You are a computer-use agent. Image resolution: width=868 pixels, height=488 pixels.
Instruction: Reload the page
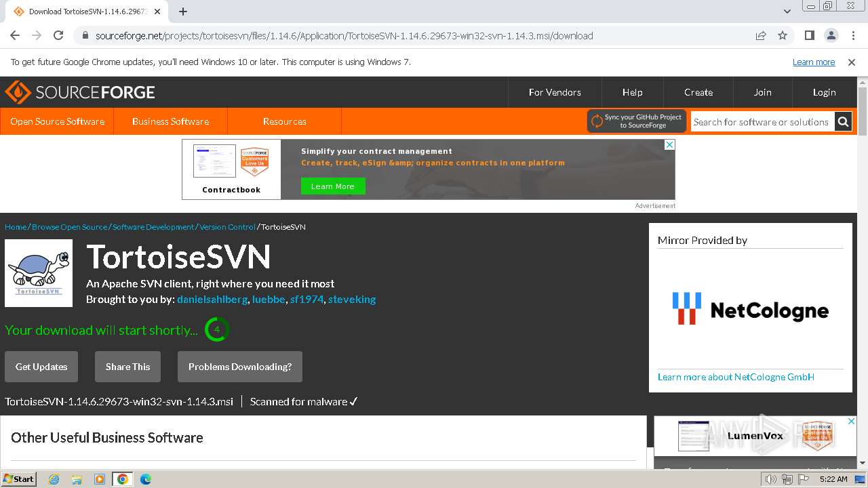(58, 36)
